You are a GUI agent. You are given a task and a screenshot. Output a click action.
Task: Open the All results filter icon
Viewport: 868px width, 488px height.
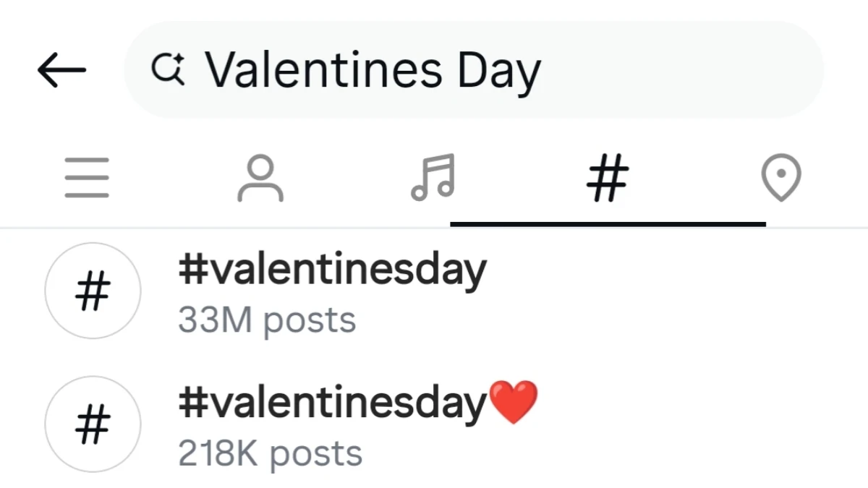pos(87,177)
